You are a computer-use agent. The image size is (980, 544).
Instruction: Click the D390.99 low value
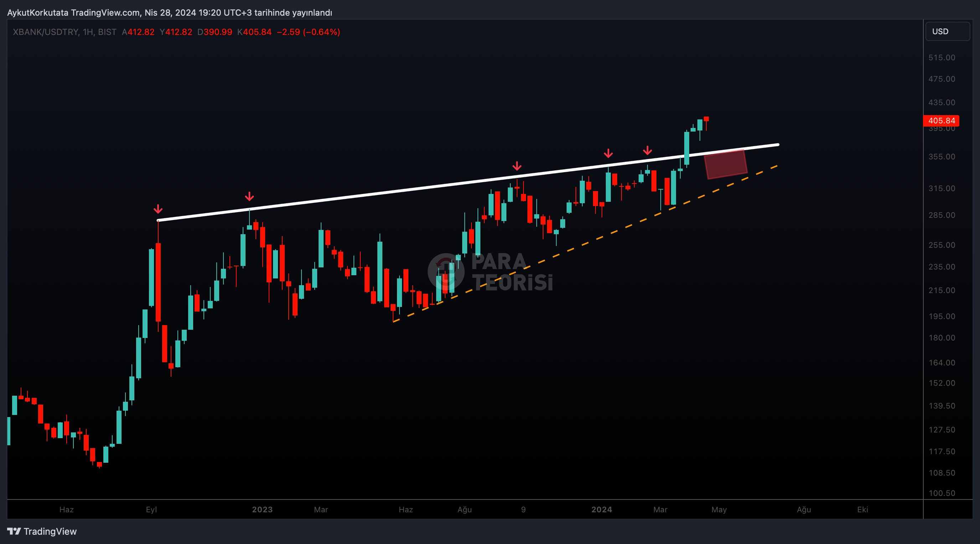coord(215,32)
